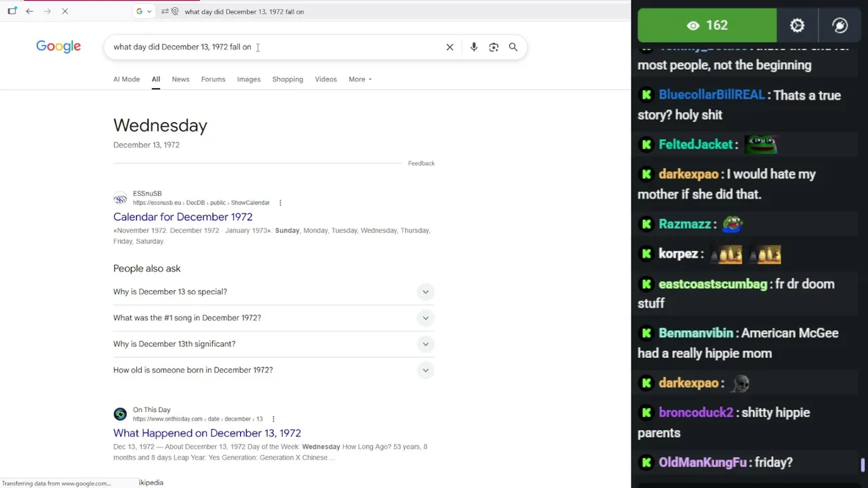Click the skull emote in darkexpao's message

coord(741,384)
